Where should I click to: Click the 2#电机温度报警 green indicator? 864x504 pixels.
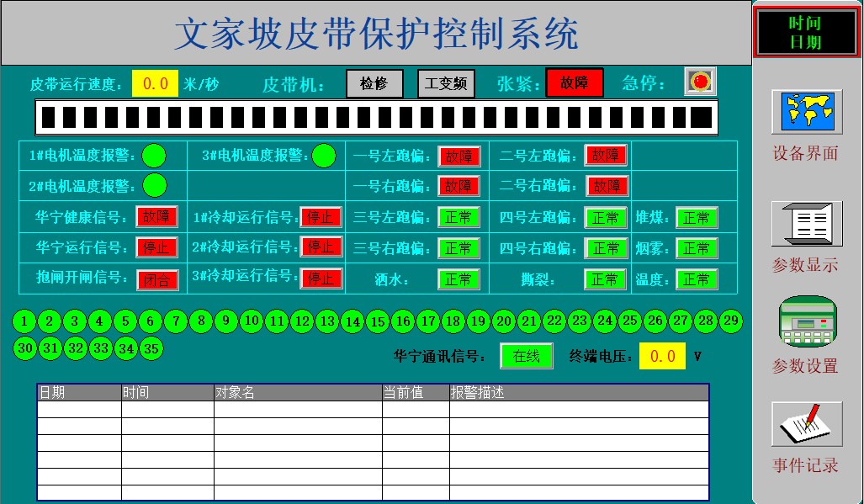[x=154, y=186]
